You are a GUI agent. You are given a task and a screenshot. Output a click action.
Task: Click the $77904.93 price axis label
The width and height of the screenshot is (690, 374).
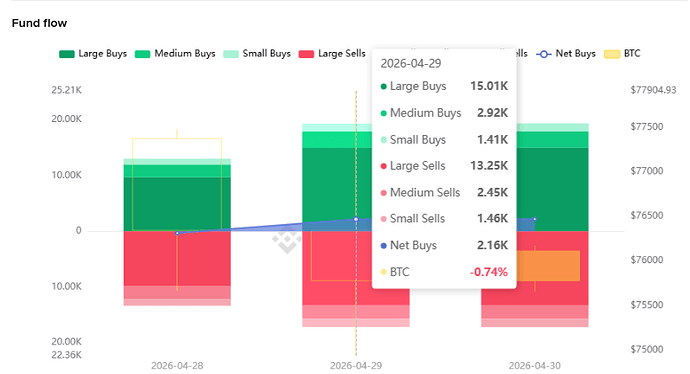pos(653,90)
